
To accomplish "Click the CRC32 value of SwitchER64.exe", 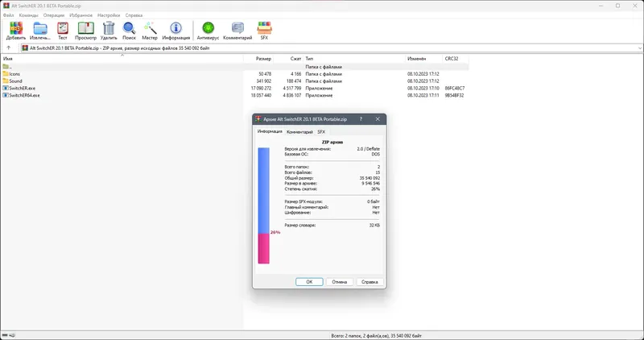I will (454, 95).
